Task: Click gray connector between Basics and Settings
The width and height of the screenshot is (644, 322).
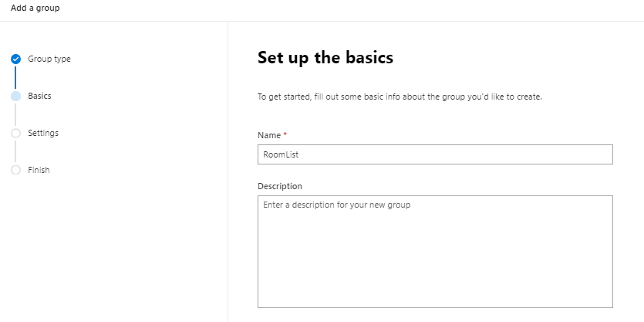Action: 15,115
